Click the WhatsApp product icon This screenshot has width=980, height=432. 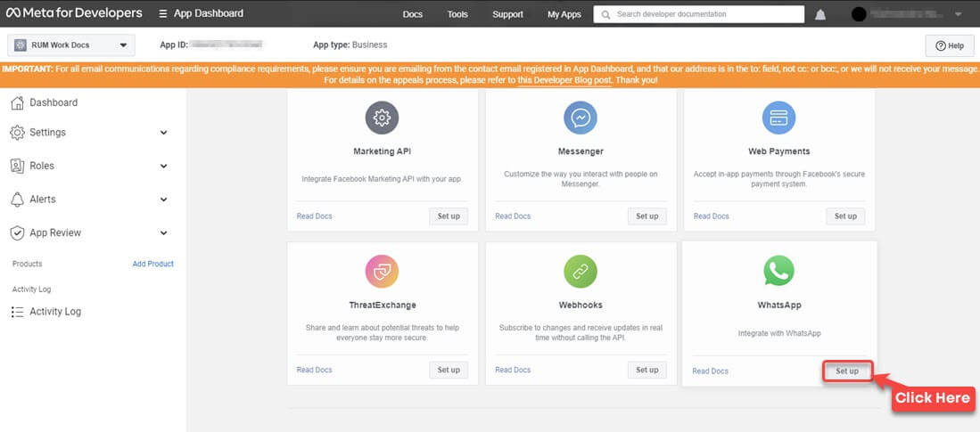click(x=778, y=271)
